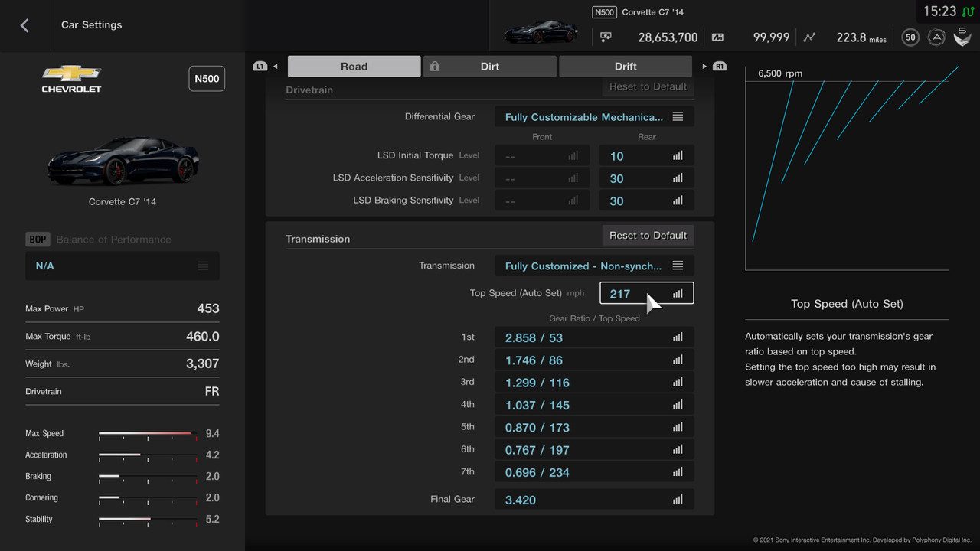Go back with the left arrow icon

24,25
